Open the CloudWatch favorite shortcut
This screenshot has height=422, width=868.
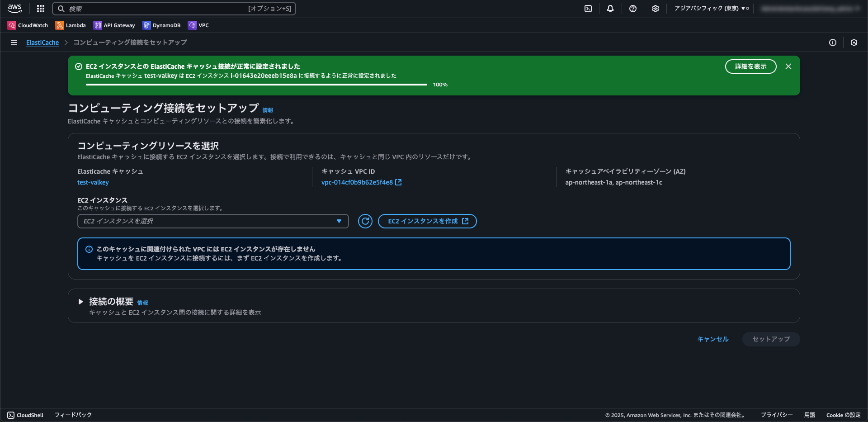(28, 25)
